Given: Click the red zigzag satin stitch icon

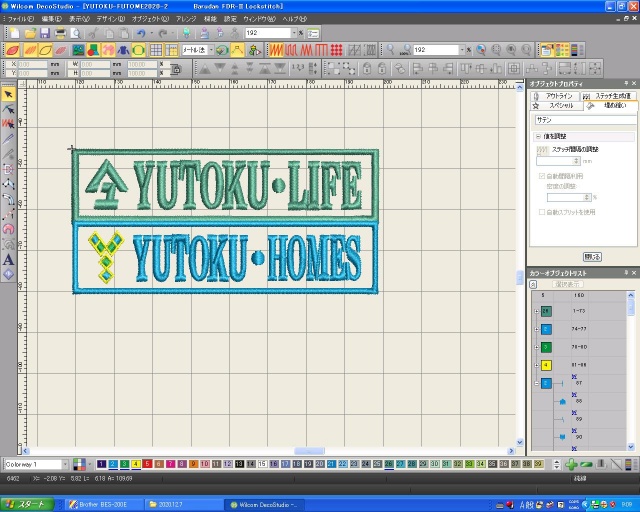Looking at the screenshot, I should tap(276, 50).
